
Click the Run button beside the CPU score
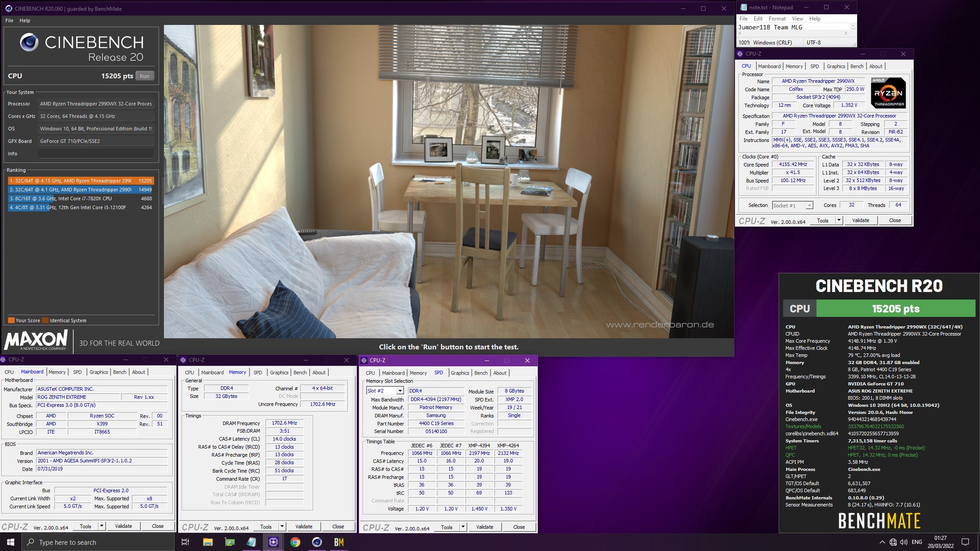(x=145, y=76)
